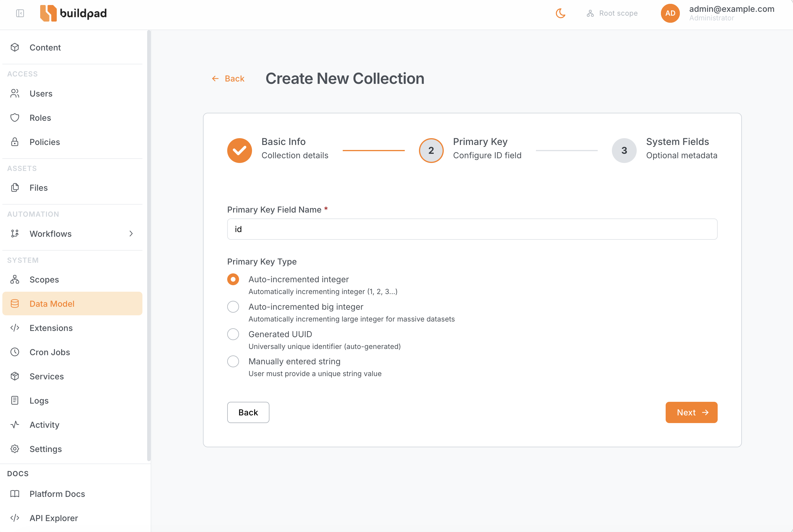The width and height of the screenshot is (793, 532).
Task: Open the AD user avatar
Action: coord(670,13)
